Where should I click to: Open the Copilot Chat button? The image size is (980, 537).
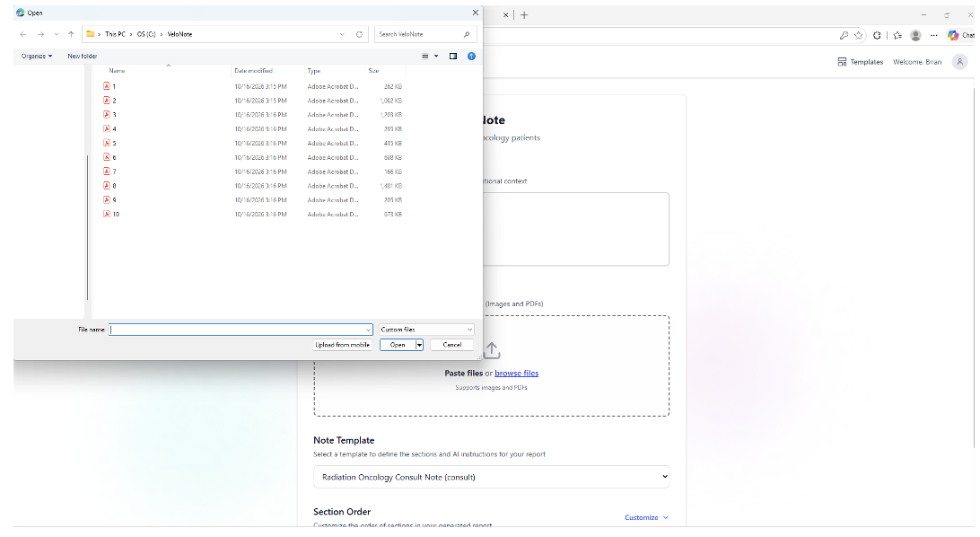tap(960, 36)
